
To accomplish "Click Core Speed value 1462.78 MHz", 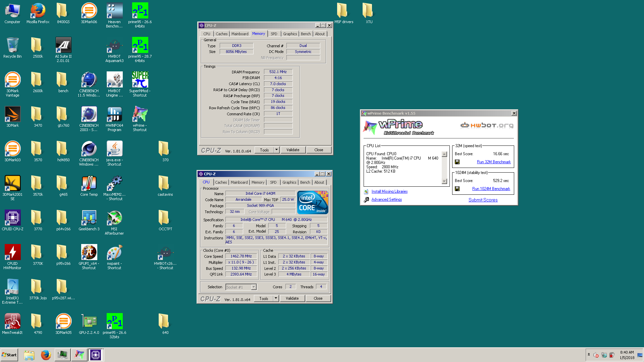I will pyautogui.click(x=241, y=256).
